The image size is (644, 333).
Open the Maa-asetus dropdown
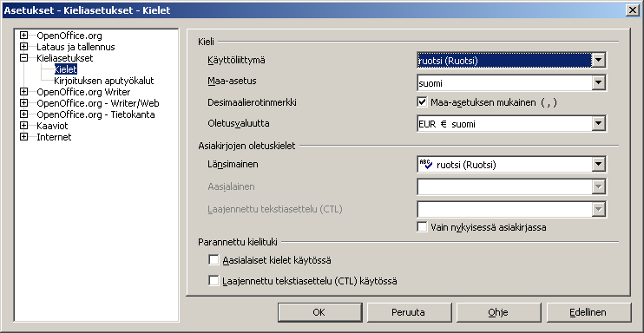point(599,83)
